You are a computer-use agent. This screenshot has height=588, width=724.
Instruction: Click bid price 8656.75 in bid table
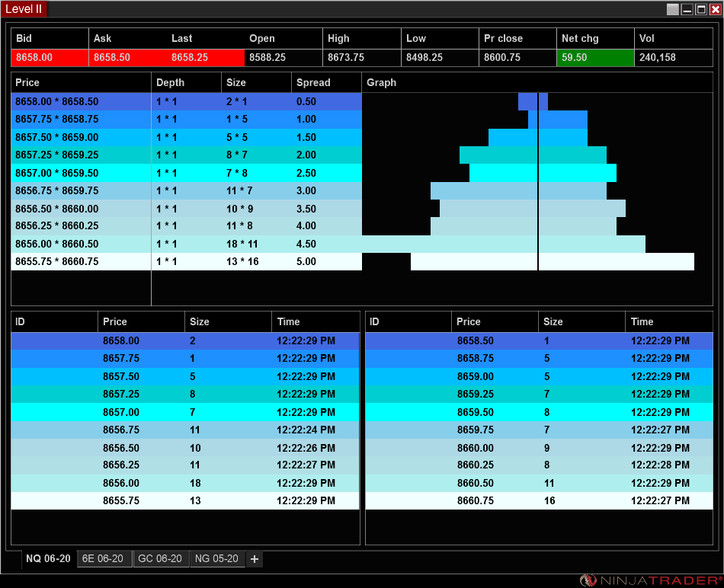point(121,430)
